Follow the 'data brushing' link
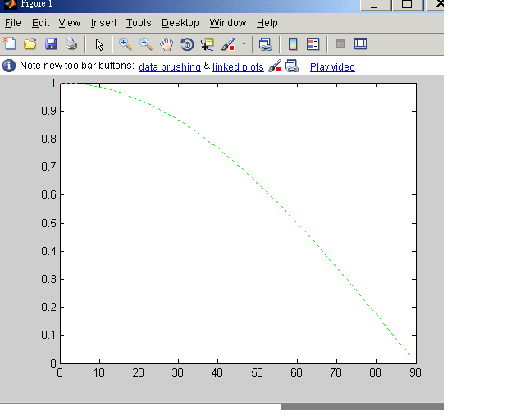The width and height of the screenshot is (525, 420). pos(169,66)
